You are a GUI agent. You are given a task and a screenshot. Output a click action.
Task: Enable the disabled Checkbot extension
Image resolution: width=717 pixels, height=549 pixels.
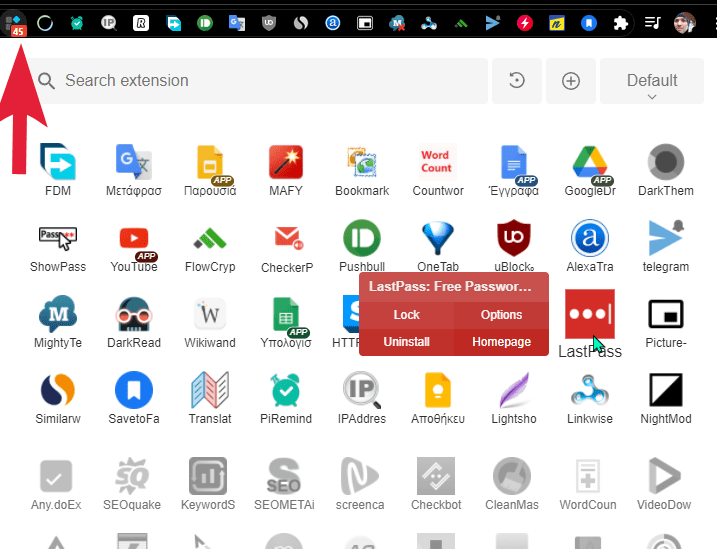pos(436,475)
